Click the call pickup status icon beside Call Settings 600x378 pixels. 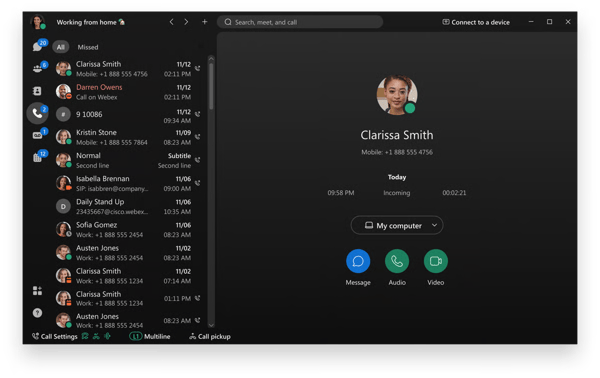pos(96,336)
